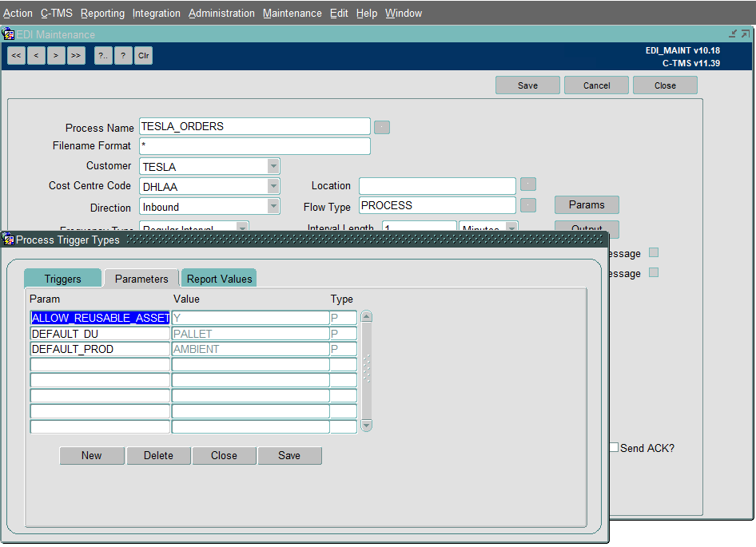Click Cancel in EDI Maintenance window
756x547 pixels.
596,85
